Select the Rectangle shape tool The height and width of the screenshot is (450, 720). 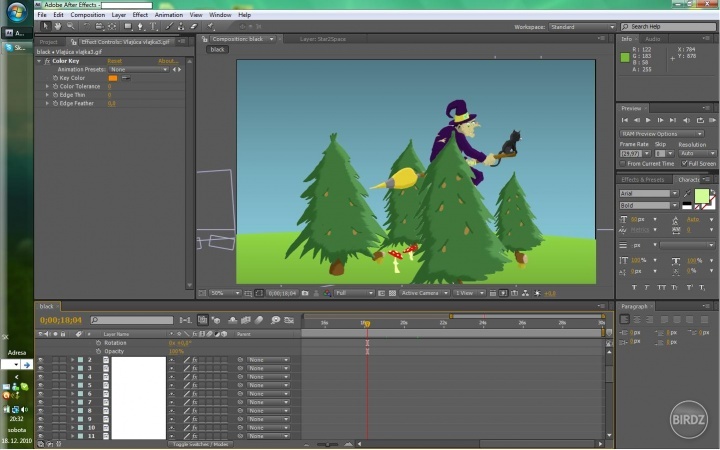tap(128, 26)
